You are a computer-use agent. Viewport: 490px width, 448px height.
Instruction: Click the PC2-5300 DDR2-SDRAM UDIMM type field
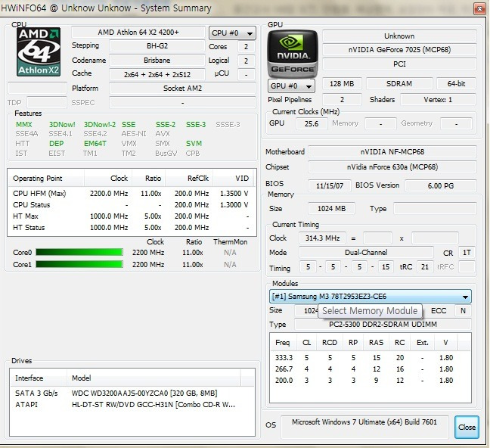coord(383,325)
